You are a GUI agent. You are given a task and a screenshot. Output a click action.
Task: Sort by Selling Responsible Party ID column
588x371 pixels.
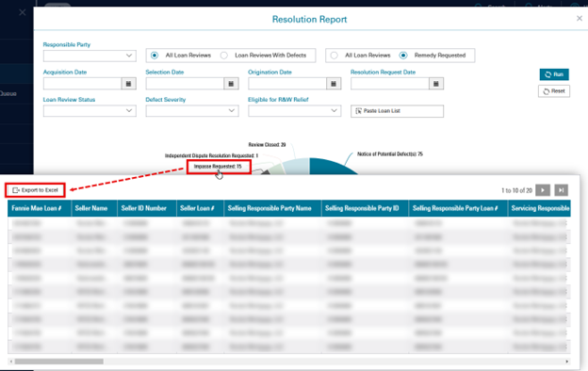coord(365,208)
